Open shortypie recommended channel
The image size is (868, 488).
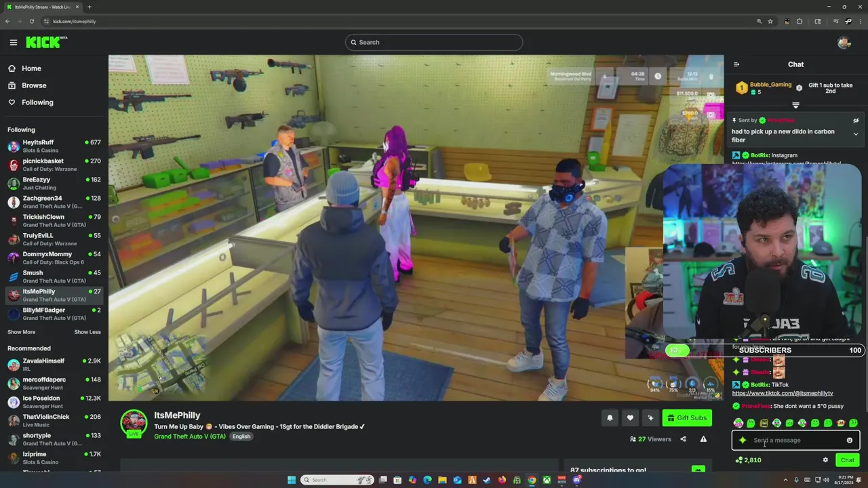click(x=54, y=439)
